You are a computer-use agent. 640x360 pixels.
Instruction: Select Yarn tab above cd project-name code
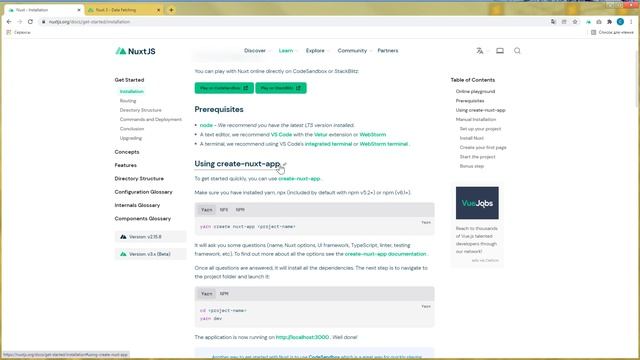207,294
